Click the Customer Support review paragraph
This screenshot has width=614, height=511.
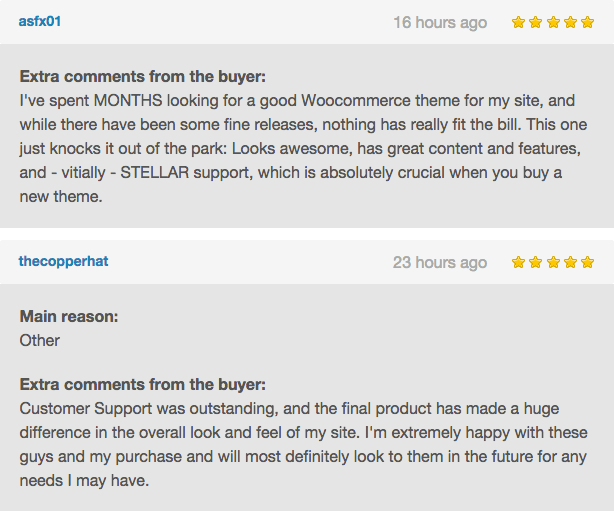click(x=303, y=444)
